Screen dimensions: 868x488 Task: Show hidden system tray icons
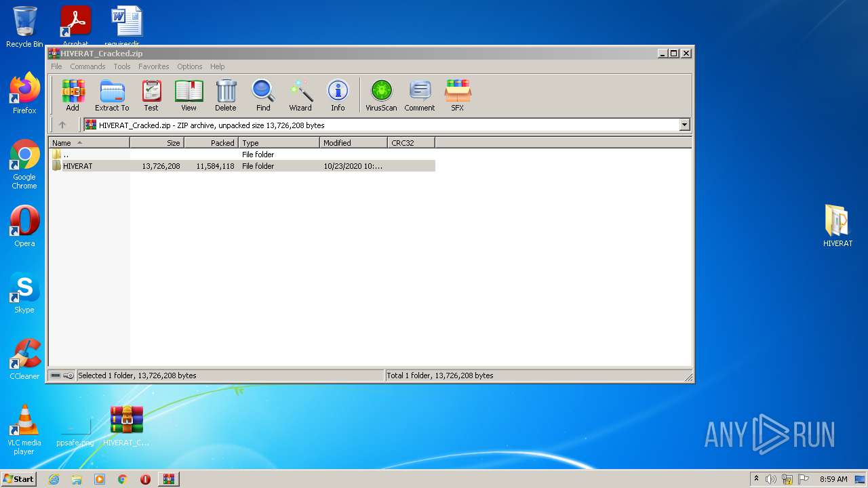click(x=756, y=479)
